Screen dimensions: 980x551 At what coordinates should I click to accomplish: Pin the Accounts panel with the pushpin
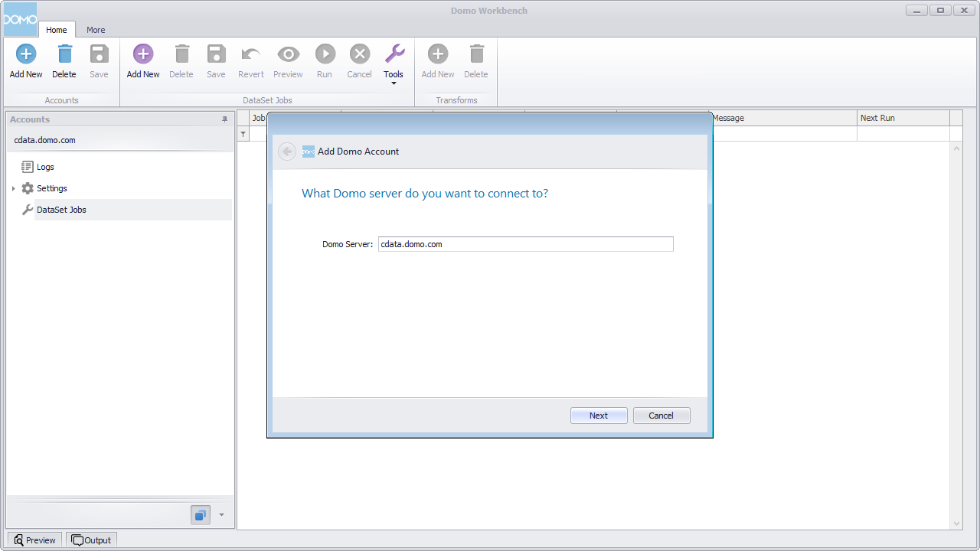point(224,119)
